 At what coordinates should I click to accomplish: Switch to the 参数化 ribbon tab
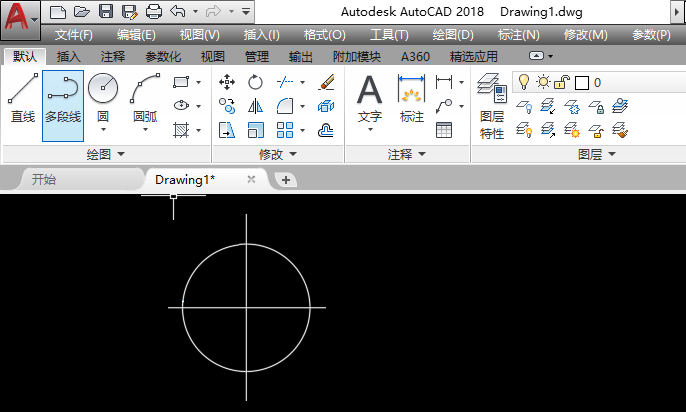click(x=163, y=56)
